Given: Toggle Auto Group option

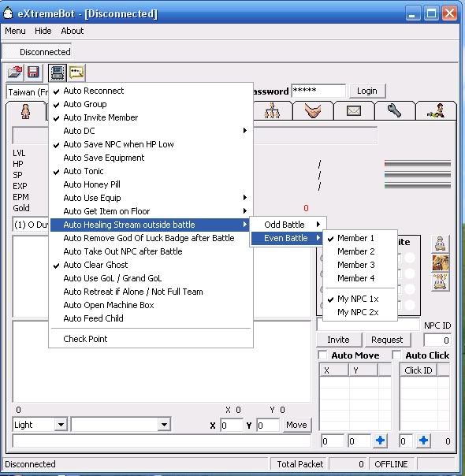Looking at the screenshot, I should pos(151,104).
